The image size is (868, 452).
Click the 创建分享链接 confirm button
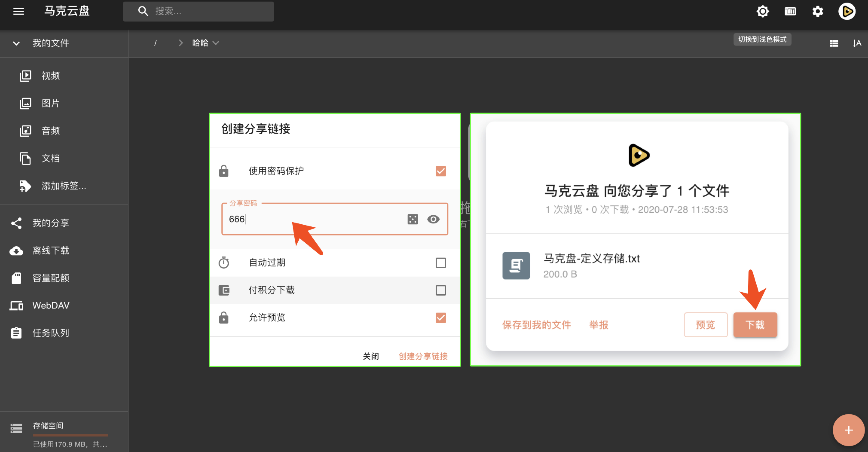[423, 356]
